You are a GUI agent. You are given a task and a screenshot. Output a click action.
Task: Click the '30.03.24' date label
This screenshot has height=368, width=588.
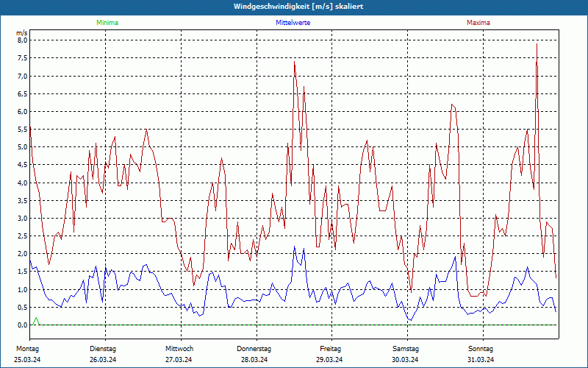[405, 360]
